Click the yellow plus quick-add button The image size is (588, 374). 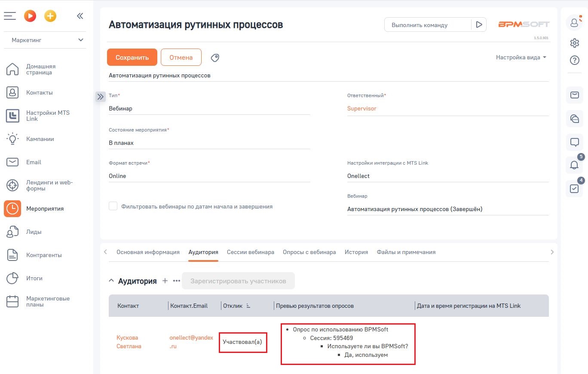[x=50, y=16]
